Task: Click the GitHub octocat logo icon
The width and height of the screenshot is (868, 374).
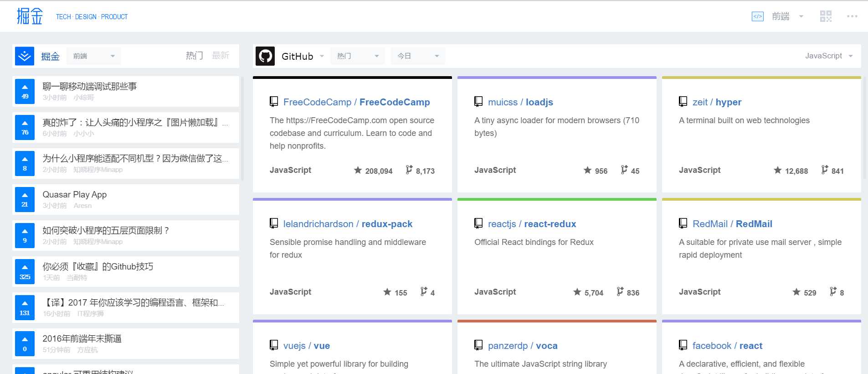Action: click(x=265, y=56)
